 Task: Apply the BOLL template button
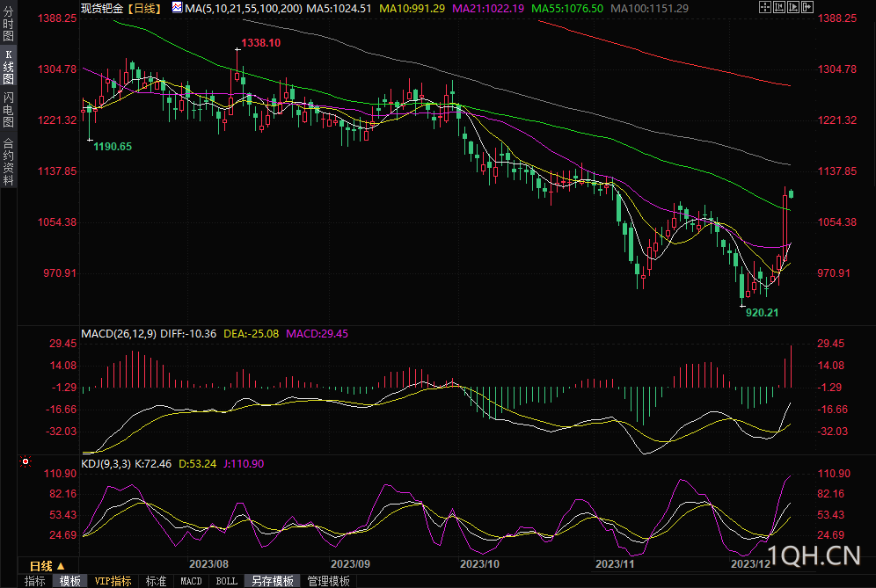coord(226,581)
